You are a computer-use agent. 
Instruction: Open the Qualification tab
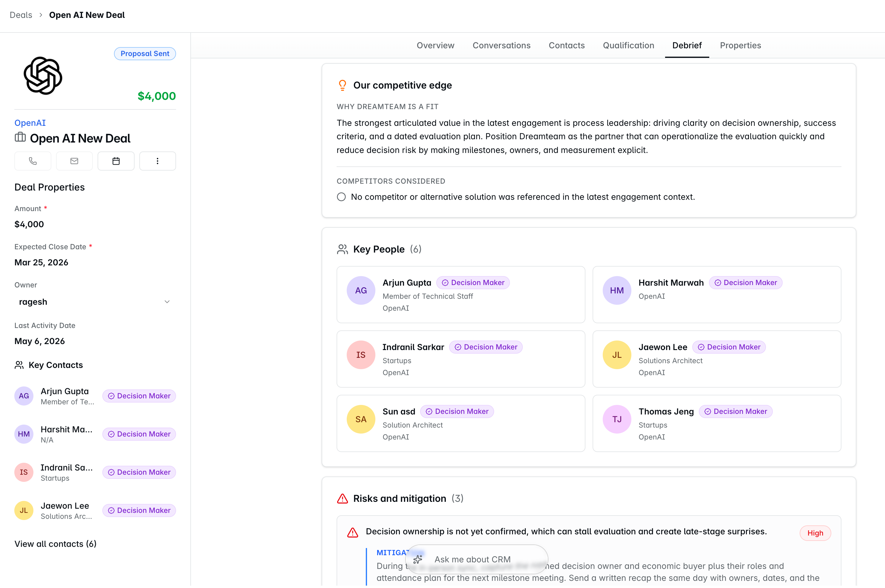628,45
